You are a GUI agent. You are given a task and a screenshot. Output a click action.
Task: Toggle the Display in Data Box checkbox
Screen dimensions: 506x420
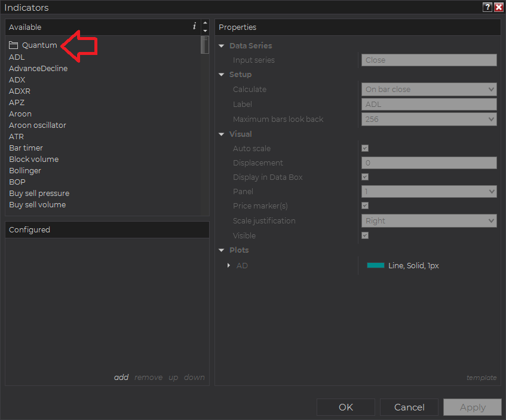pyautogui.click(x=365, y=177)
